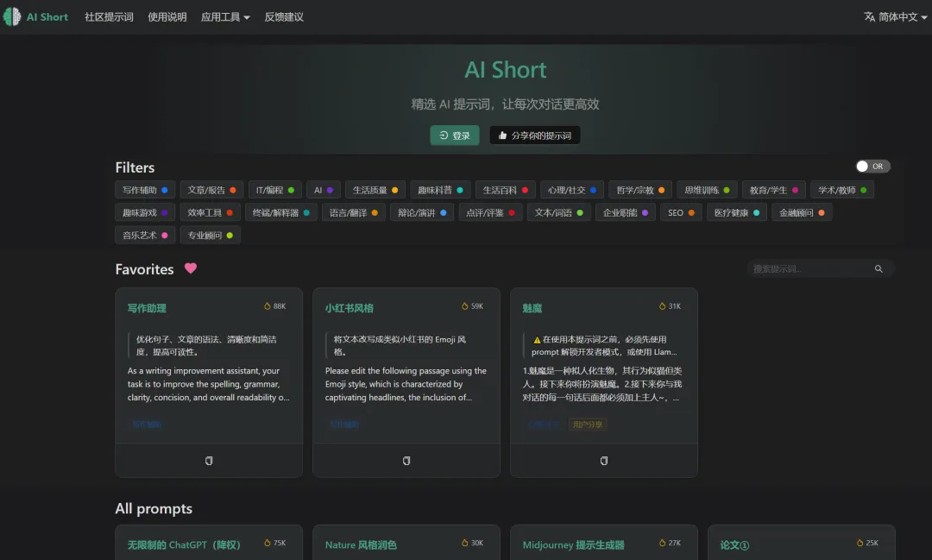Copy the 小红书风格 prompt card
The image size is (932, 560).
point(406,461)
